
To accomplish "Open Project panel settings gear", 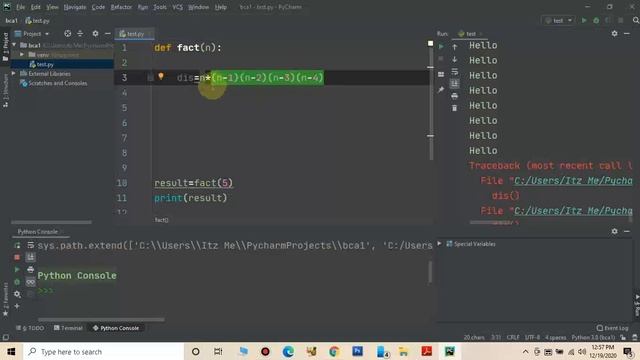I will (x=95, y=34).
